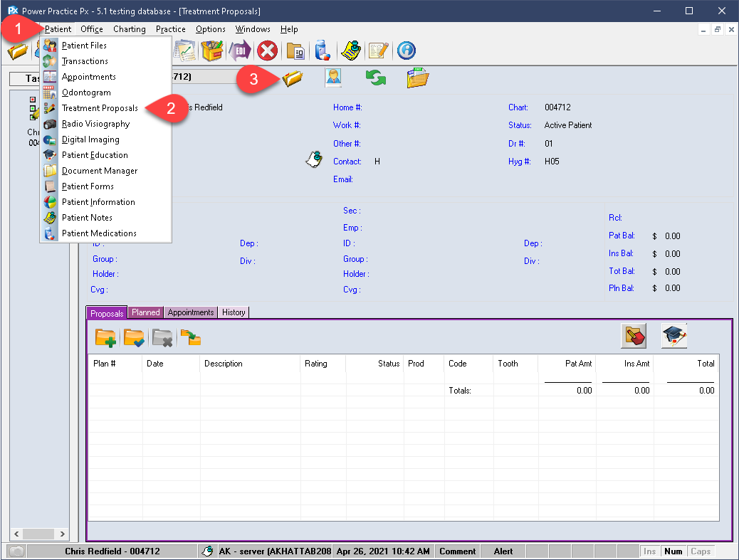The width and height of the screenshot is (739, 560).
Task: Click the chart number 004712 value
Action: [557, 107]
